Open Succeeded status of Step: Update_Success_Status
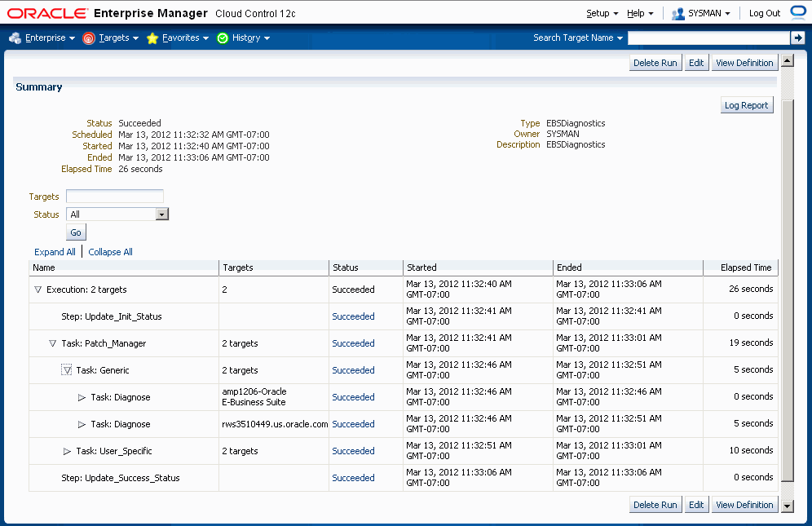The height and width of the screenshot is (526, 812). click(353, 479)
